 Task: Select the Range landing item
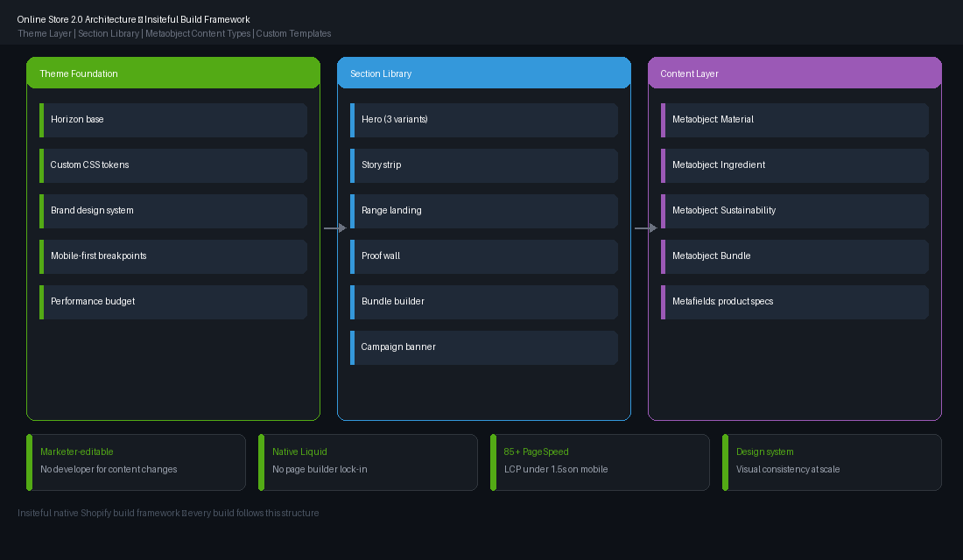(484, 211)
